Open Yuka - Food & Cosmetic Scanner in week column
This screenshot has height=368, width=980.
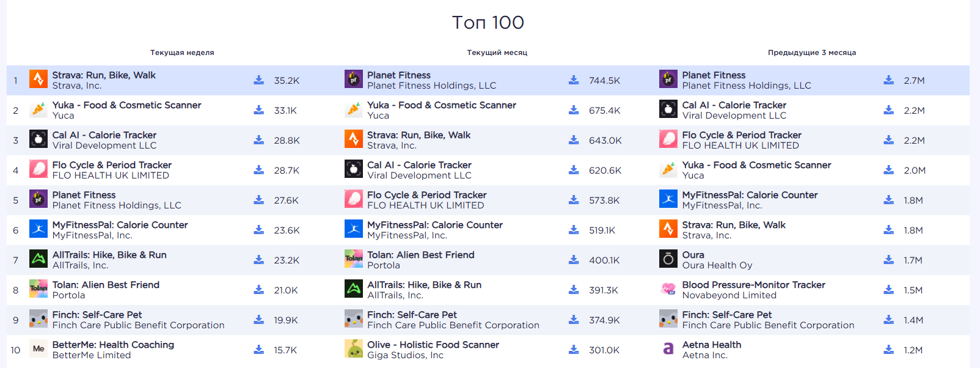coord(126,105)
